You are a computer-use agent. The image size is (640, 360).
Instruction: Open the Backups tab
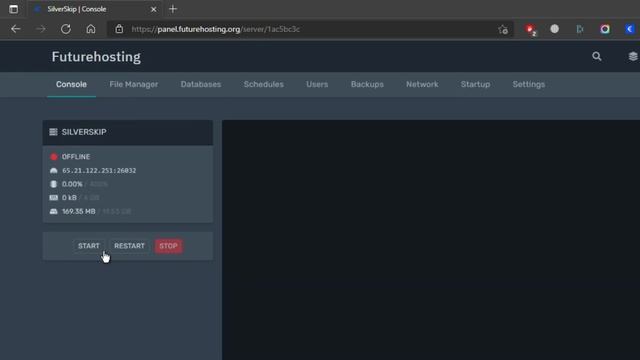click(367, 84)
